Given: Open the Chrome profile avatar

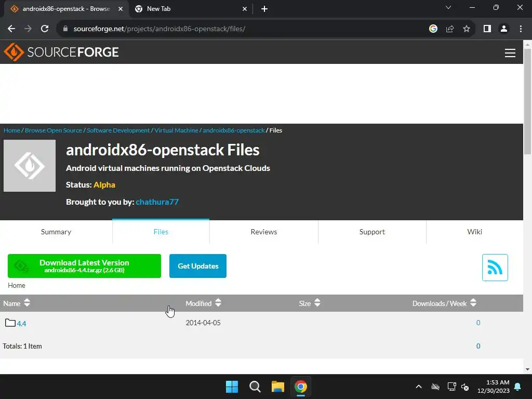Looking at the screenshot, I should point(504,29).
